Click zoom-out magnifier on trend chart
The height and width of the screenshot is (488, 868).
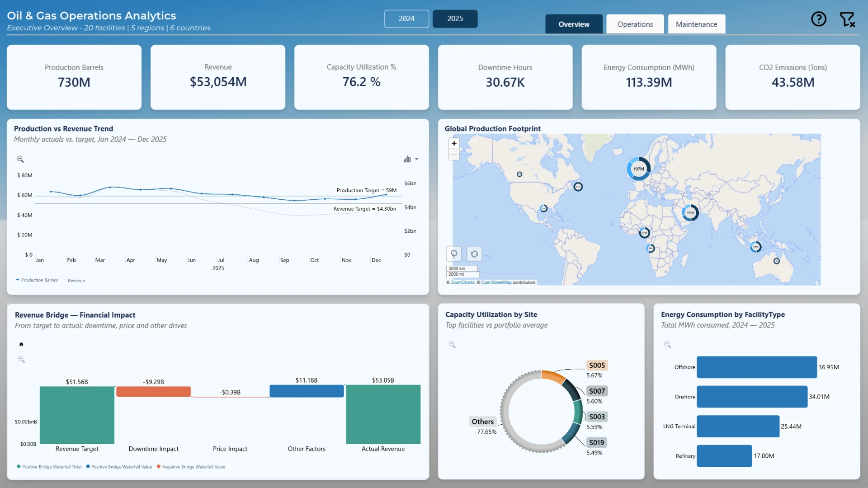[x=20, y=159]
